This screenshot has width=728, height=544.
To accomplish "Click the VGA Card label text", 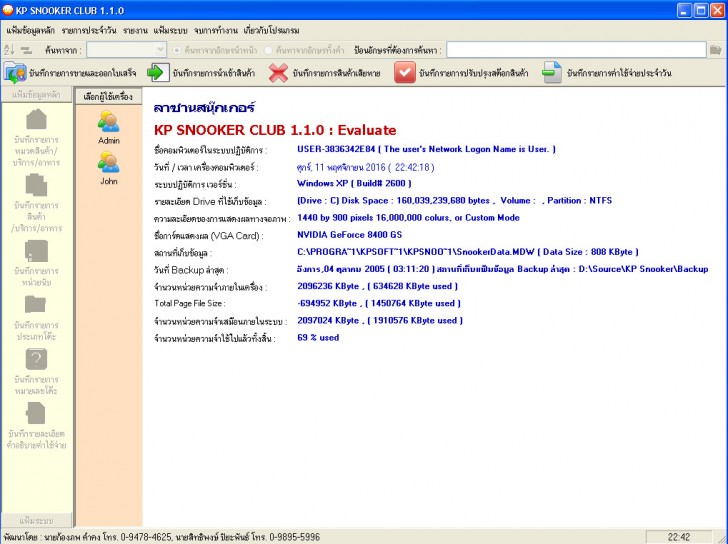I will (x=208, y=236).
